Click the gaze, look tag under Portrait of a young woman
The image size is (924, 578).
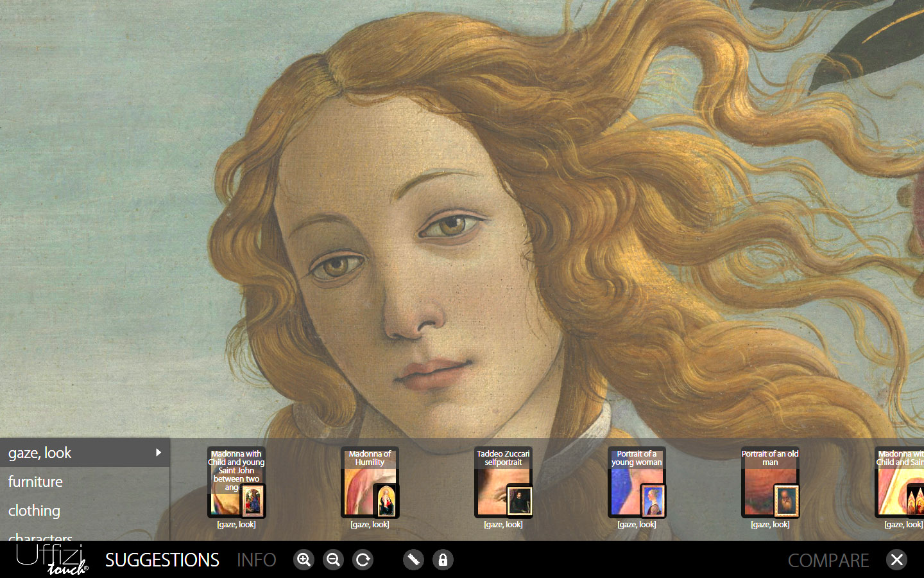(637, 525)
